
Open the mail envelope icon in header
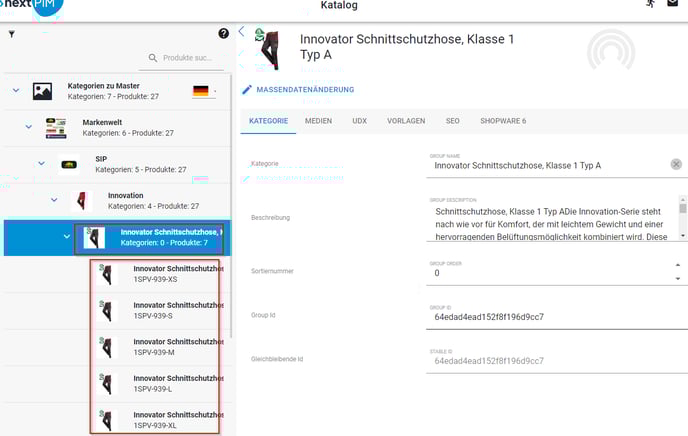[x=673, y=3]
